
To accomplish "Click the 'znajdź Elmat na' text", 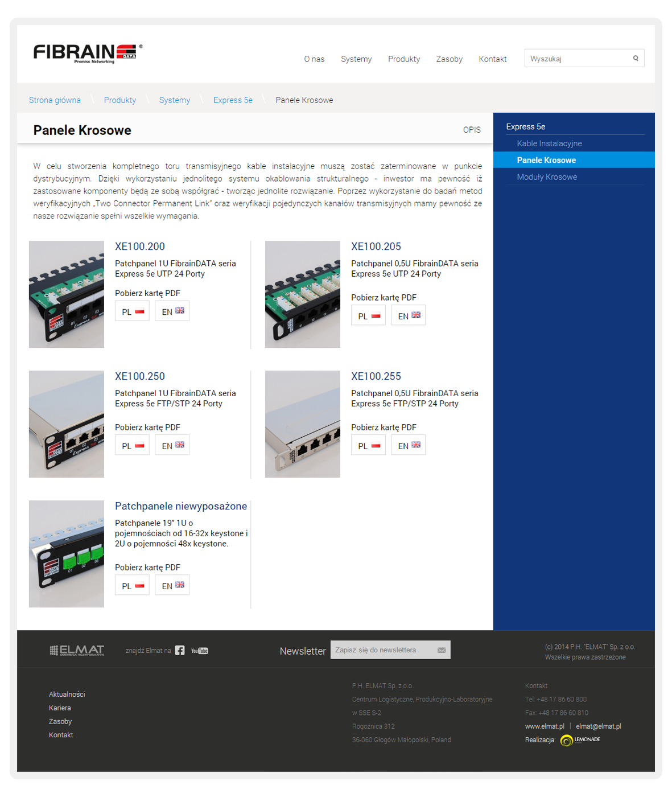I will [148, 651].
